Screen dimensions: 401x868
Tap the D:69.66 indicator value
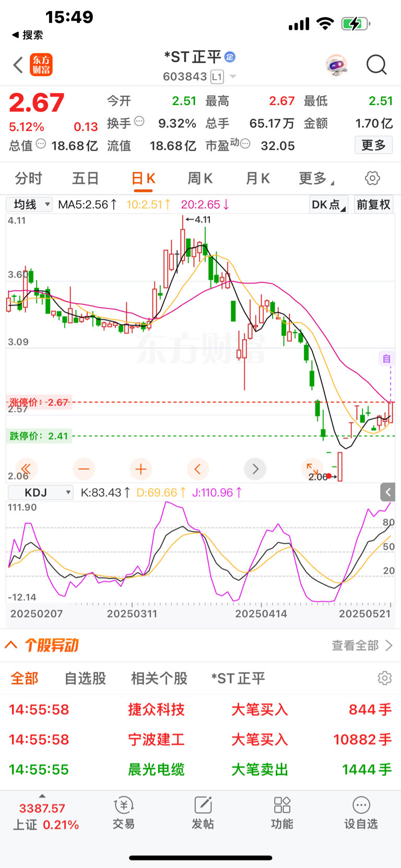click(161, 492)
